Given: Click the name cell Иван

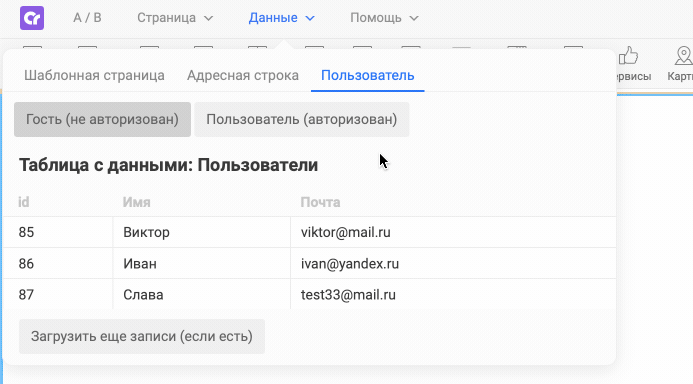Looking at the screenshot, I should pyautogui.click(x=202, y=263).
